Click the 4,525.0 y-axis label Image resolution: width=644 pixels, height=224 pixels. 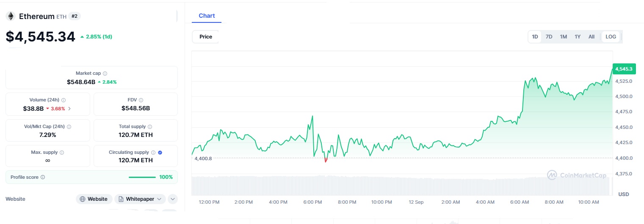tap(624, 81)
